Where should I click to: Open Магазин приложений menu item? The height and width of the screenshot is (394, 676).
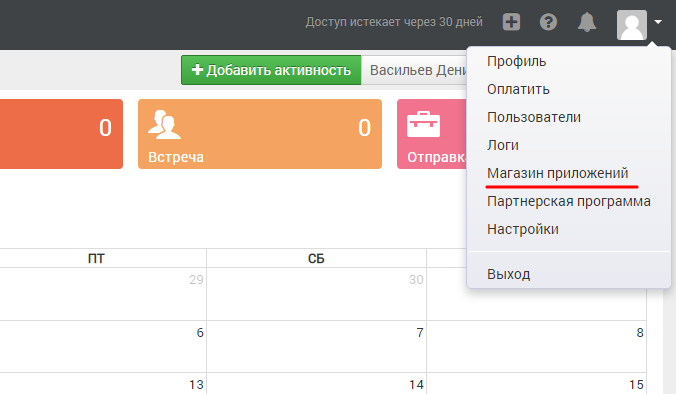tap(557, 173)
